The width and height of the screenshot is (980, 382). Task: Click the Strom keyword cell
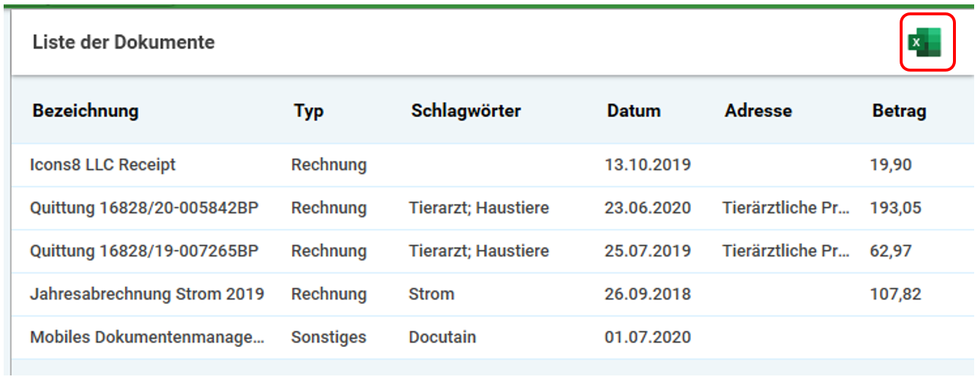(x=432, y=294)
